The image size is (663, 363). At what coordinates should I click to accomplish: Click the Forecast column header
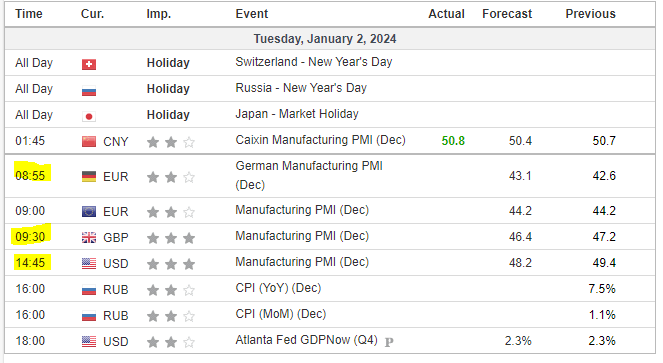pos(507,14)
